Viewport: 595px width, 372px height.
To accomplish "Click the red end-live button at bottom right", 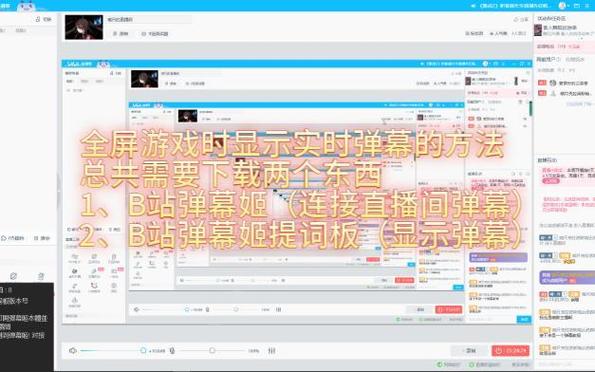I will [510, 350].
